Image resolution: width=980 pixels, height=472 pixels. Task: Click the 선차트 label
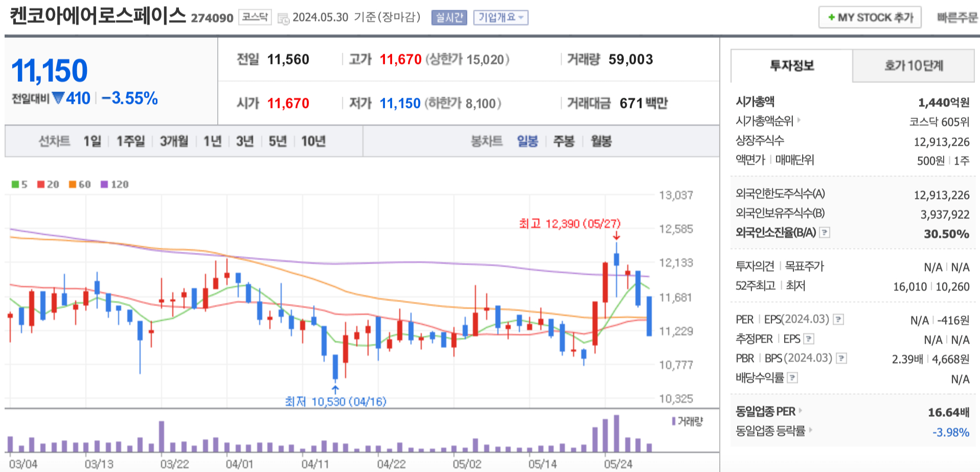click(54, 141)
